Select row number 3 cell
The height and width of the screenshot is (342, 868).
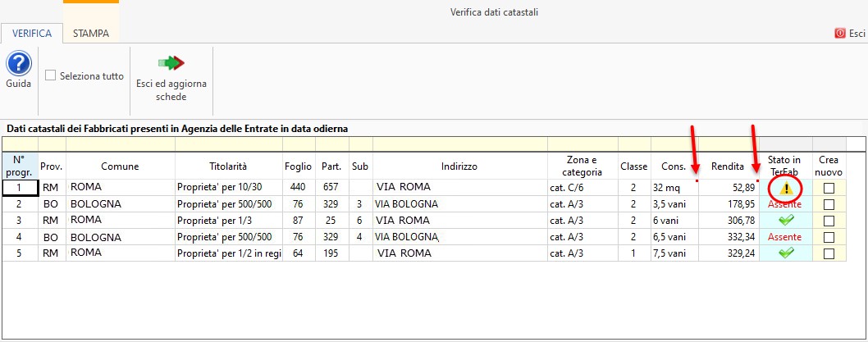(20, 221)
